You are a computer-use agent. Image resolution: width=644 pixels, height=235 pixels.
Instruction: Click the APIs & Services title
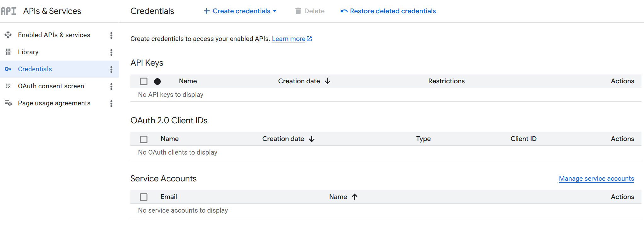52,11
